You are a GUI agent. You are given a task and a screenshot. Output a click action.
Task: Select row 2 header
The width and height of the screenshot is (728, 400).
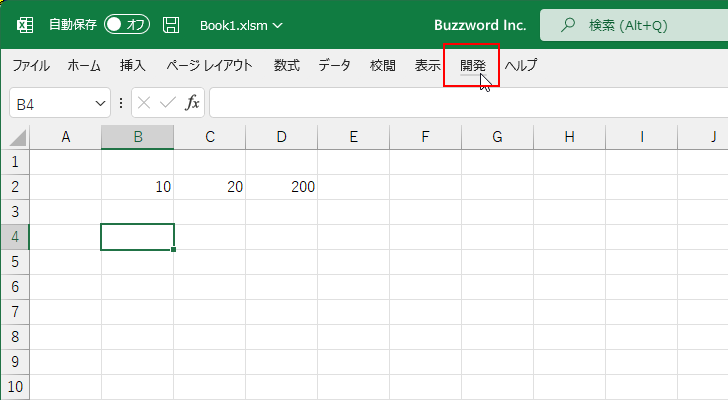point(15,187)
